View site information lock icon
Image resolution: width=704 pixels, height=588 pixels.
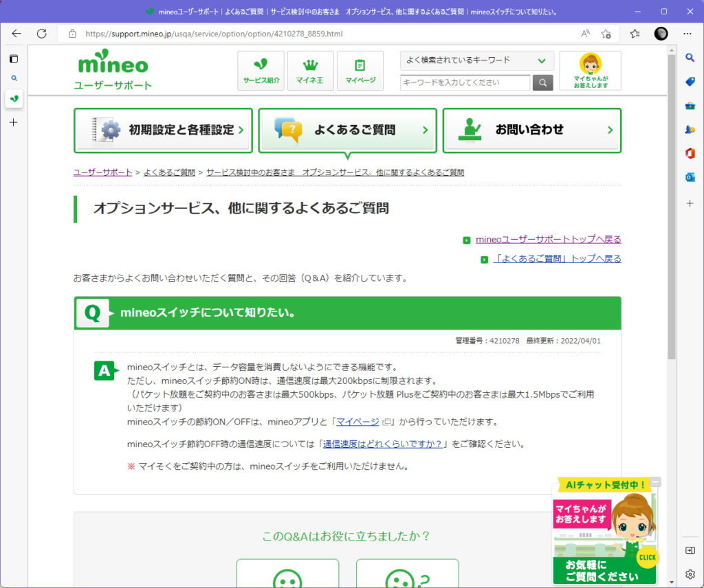[72, 34]
